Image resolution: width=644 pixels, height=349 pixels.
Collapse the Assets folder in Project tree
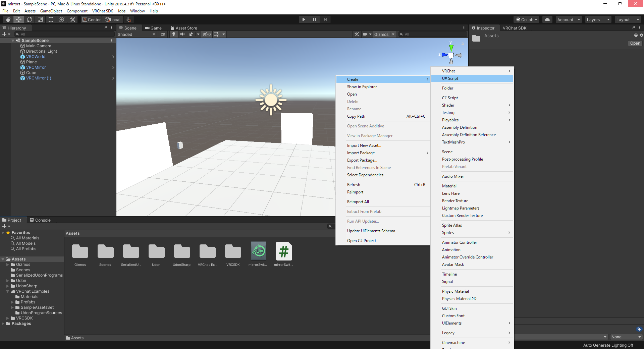pyautogui.click(x=3, y=259)
